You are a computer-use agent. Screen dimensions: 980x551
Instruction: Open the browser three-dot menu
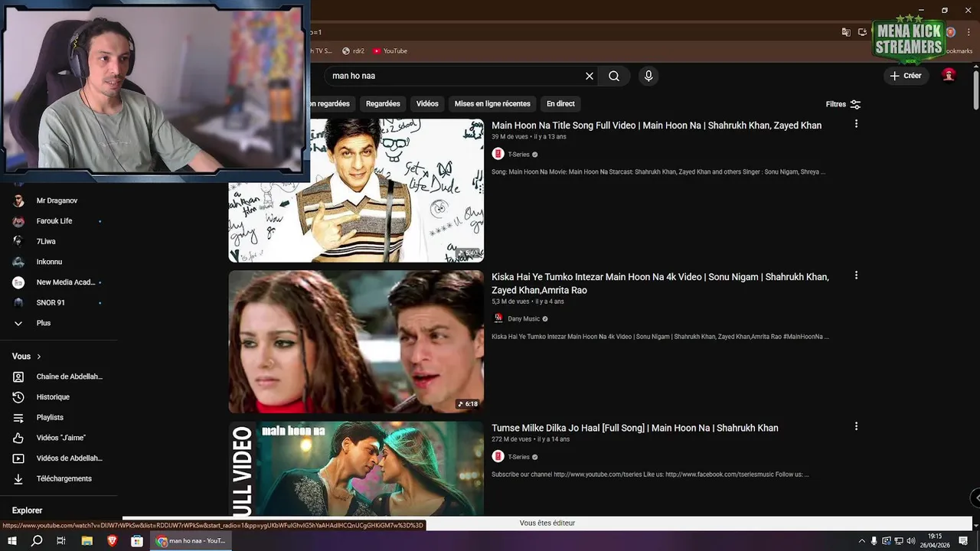(970, 32)
